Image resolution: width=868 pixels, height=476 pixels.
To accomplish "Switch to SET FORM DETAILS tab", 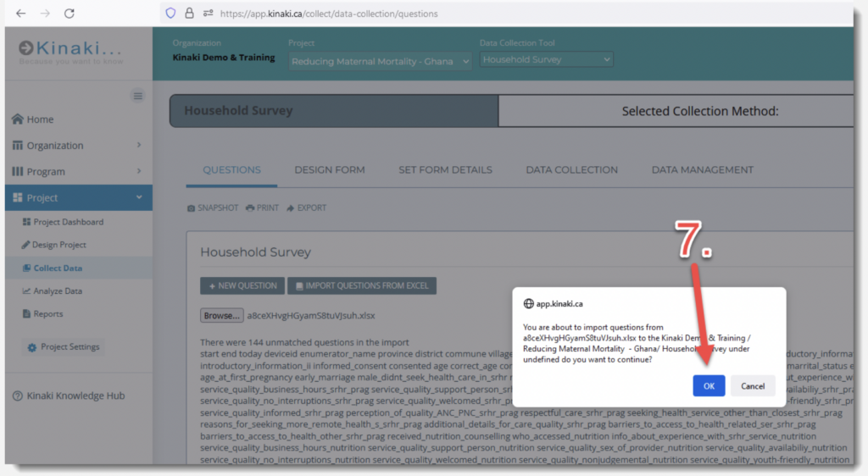I will (445, 169).
